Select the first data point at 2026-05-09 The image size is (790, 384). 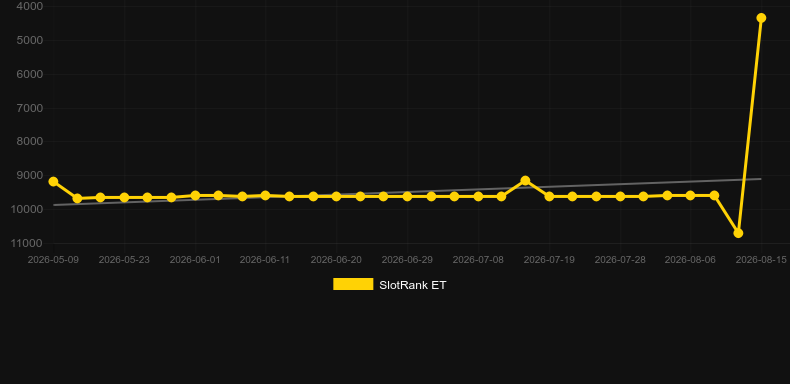(x=53, y=181)
